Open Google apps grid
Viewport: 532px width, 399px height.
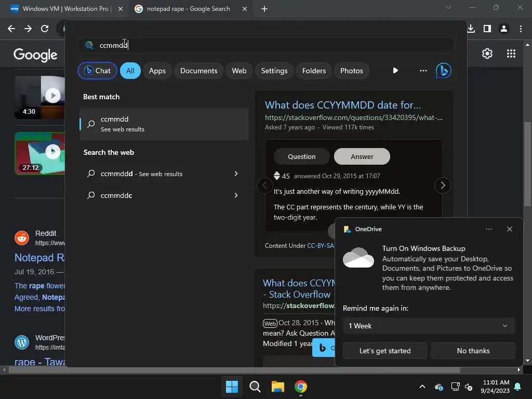click(511, 54)
